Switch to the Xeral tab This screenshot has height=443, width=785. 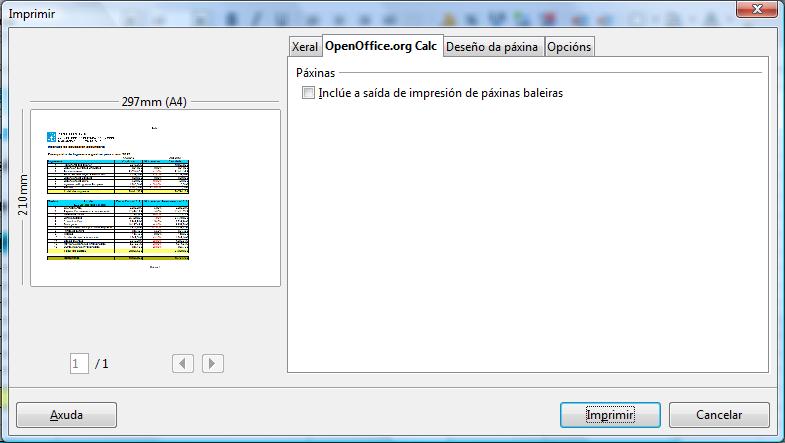point(304,47)
